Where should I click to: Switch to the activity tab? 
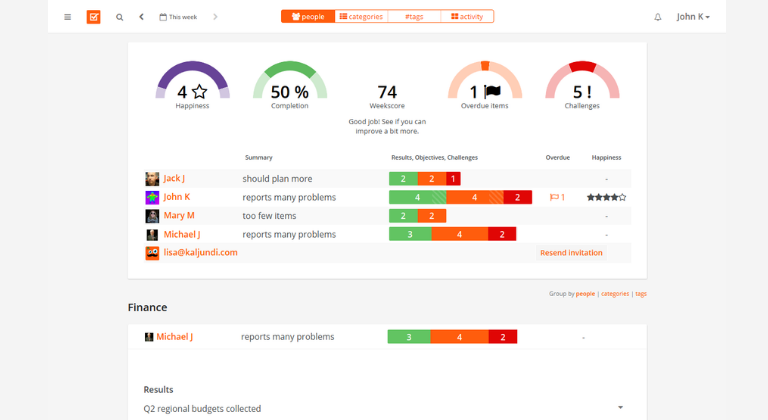pos(466,17)
